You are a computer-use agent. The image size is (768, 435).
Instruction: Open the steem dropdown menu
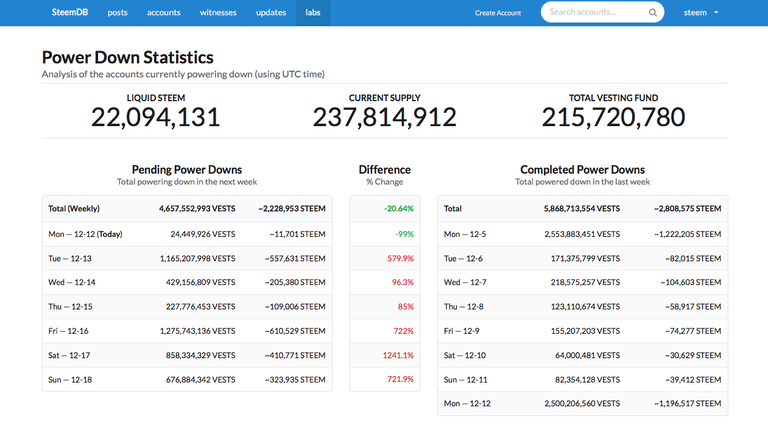point(701,13)
